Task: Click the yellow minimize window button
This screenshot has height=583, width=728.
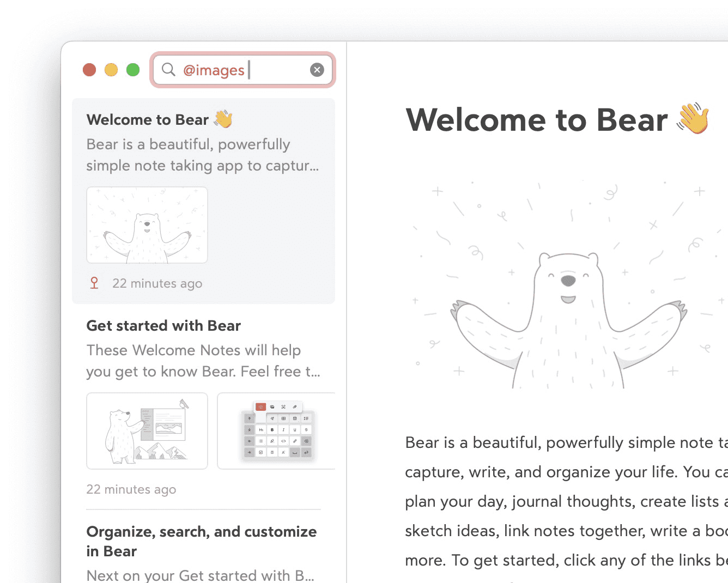Action: pyautogui.click(x=111, y=70)
